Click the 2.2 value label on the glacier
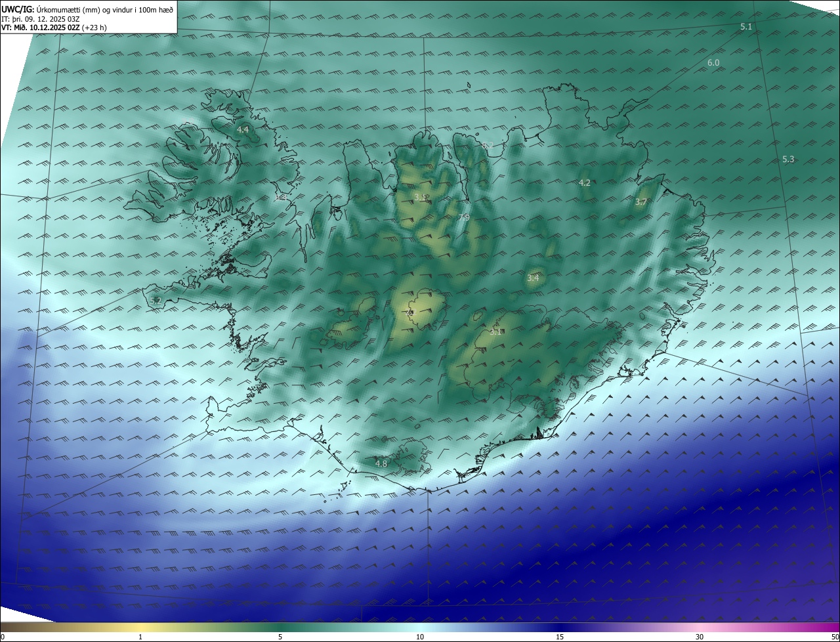Screen dimensions: 840x642 coord(411,313)
